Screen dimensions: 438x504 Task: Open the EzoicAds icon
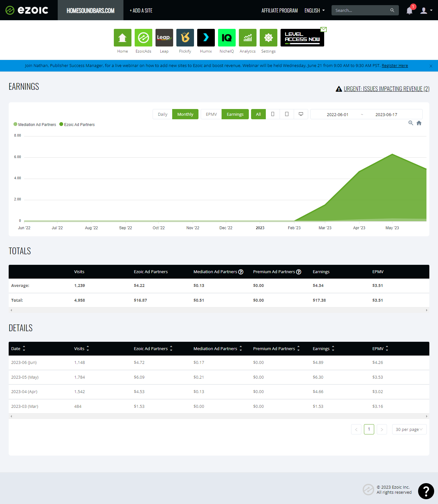pyautogui.click(x=143, y=38)
